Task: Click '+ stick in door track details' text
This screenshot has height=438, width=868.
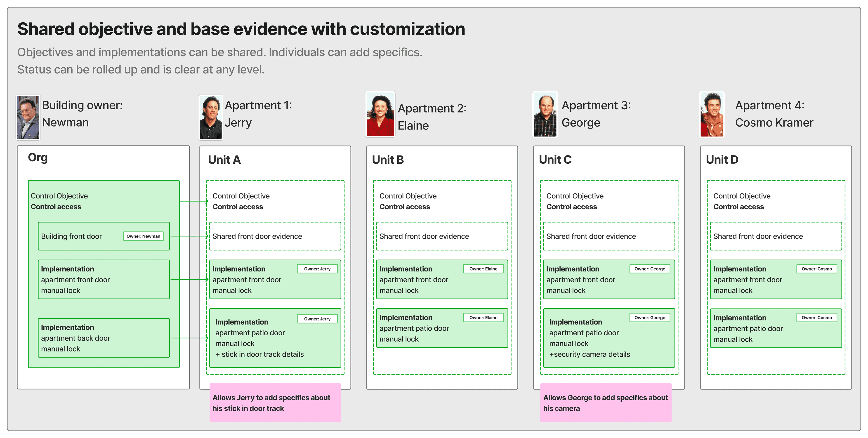Action: click(259, 354)
